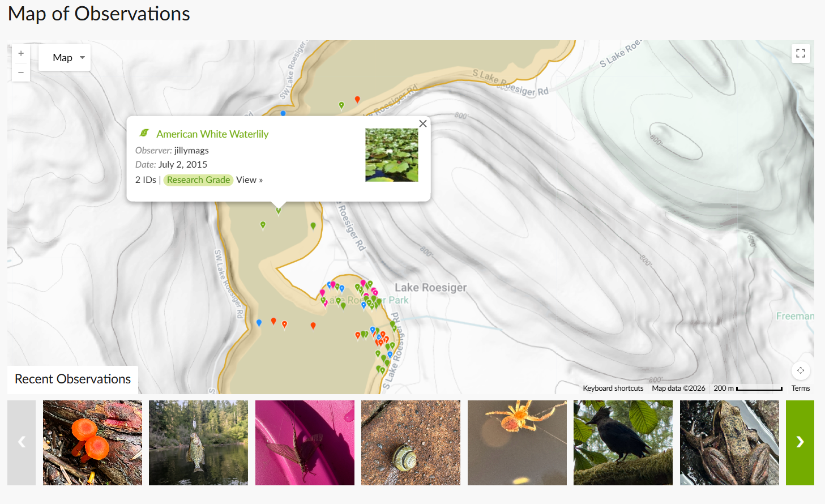Zoom in on the map
The image size is (825, 504).
21,53
